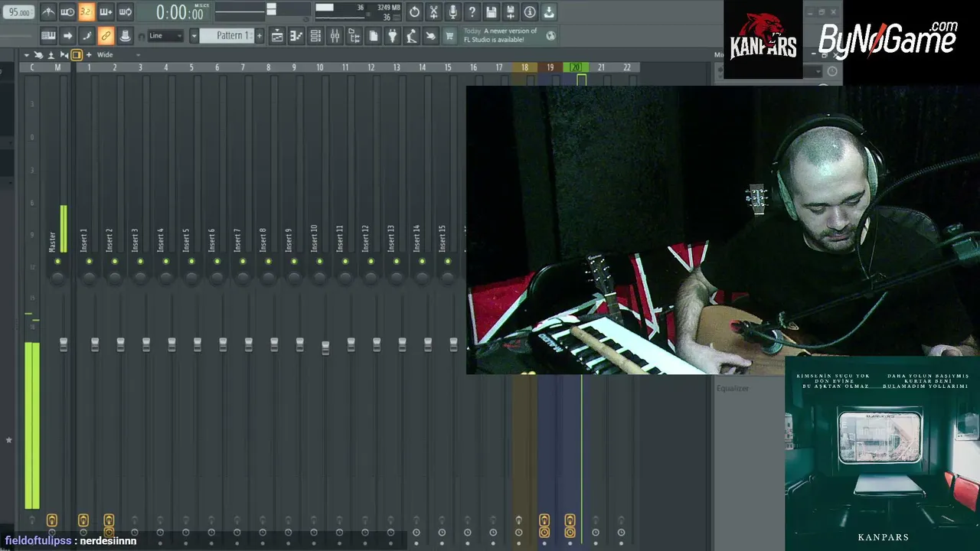Open the touch controller hand icon

point(430,36)
